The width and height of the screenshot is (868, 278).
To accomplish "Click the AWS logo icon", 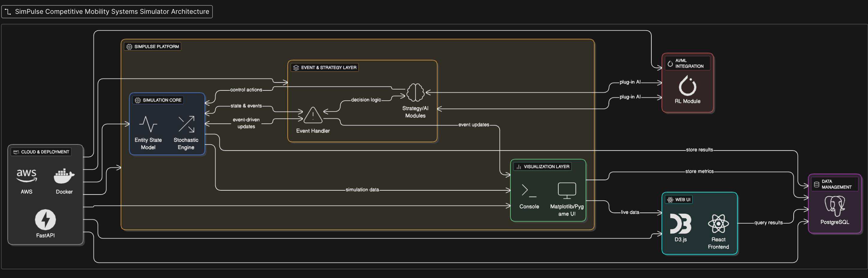I will (x=27, y=176).
